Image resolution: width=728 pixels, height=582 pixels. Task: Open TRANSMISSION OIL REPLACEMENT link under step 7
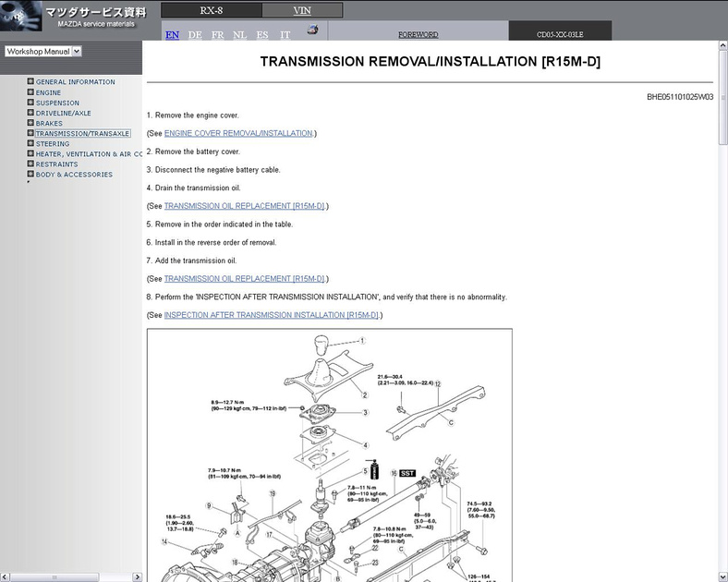[244, 278]
